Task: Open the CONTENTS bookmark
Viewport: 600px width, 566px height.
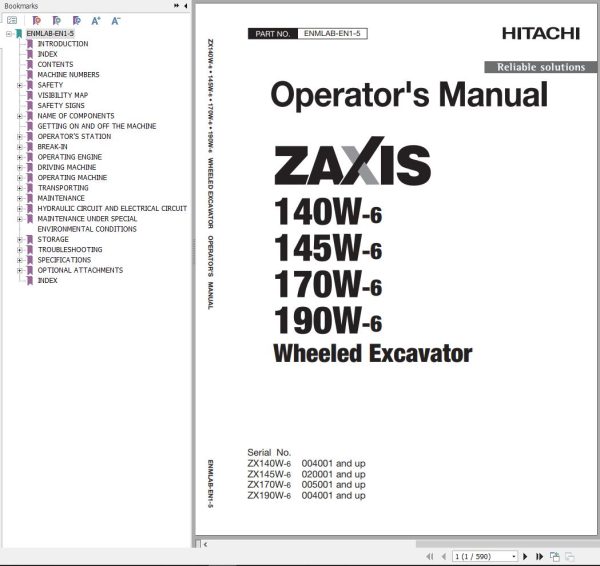Action: pyautogui.click(x=55, y=65)
